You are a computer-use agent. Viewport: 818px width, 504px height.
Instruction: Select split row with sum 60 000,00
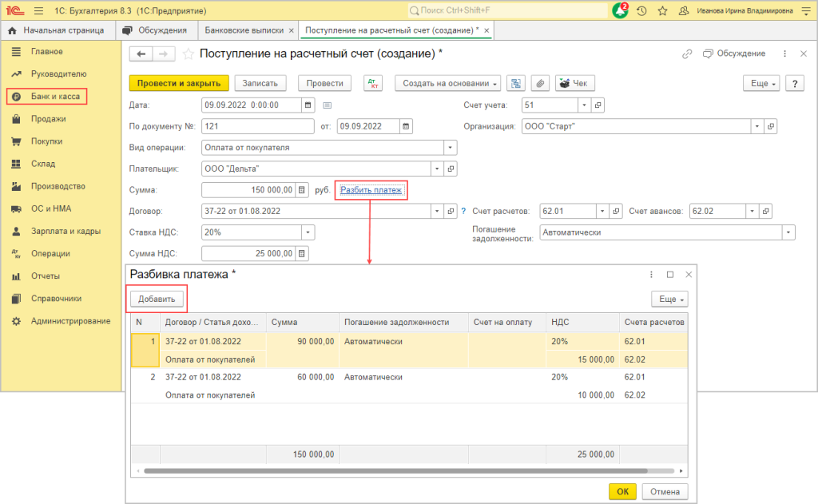point(410,386)
